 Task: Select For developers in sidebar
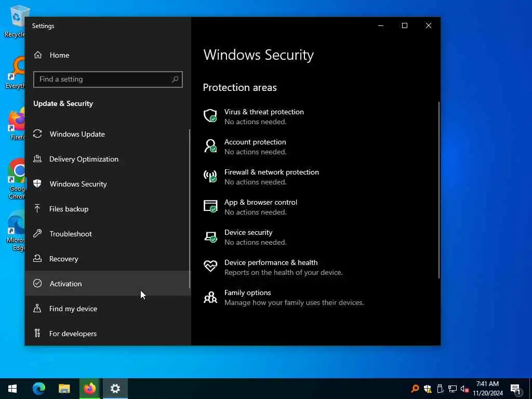[x=108, y=333]
